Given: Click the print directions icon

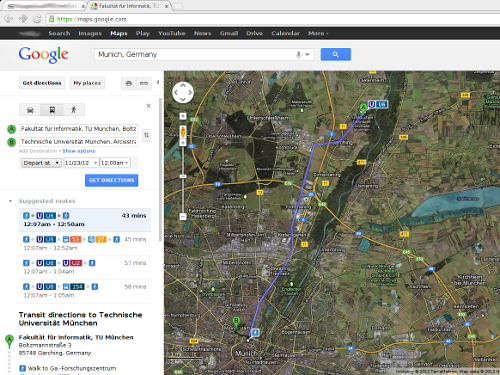Looking at the screenshot, I should coord(129,83).
